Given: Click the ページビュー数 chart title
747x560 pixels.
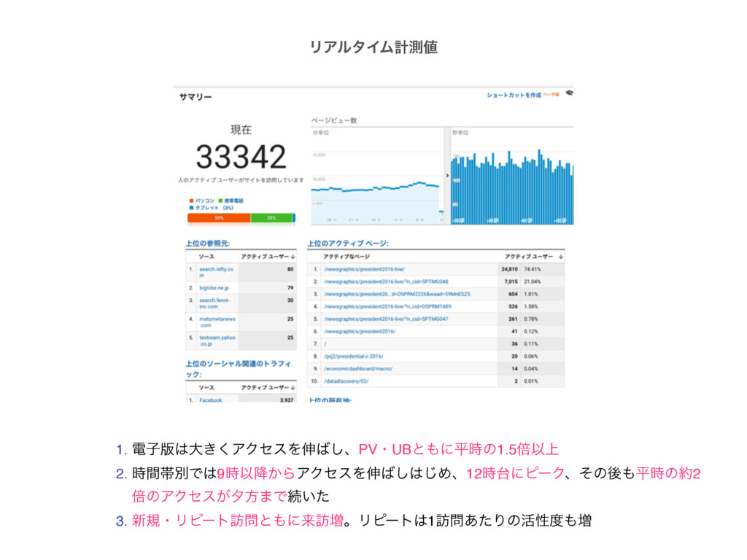Looking at the screenshot, I should click(334, 120).
